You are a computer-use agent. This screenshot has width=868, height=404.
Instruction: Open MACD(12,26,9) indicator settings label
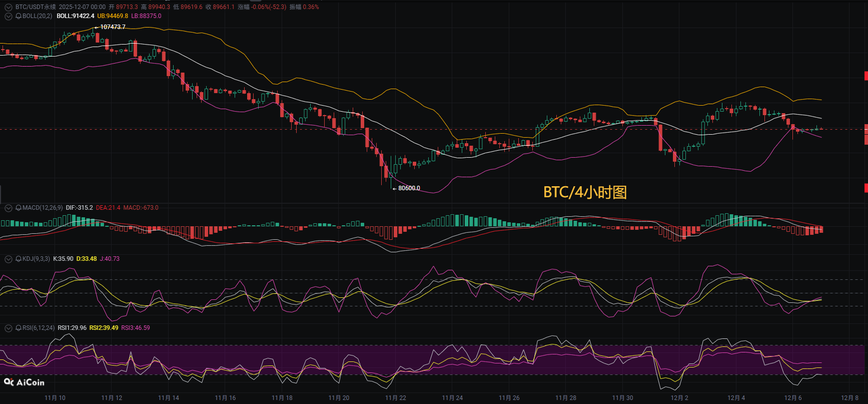click(x=43, y=208)
